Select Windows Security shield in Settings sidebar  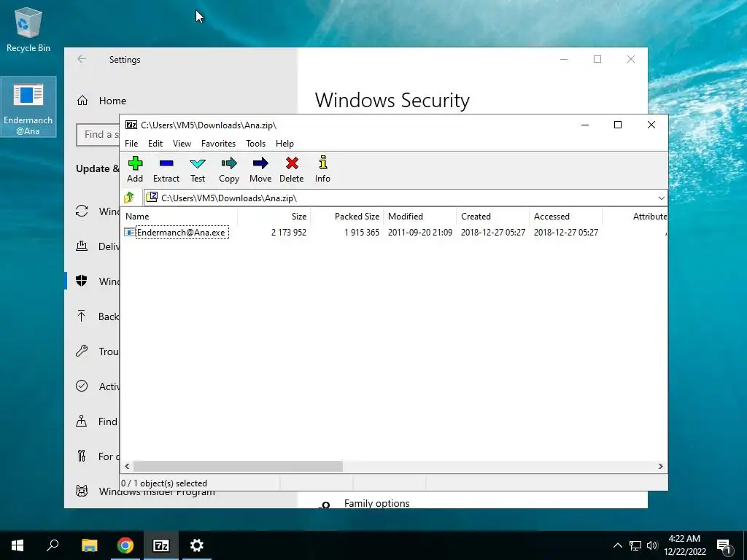(82, 281)
